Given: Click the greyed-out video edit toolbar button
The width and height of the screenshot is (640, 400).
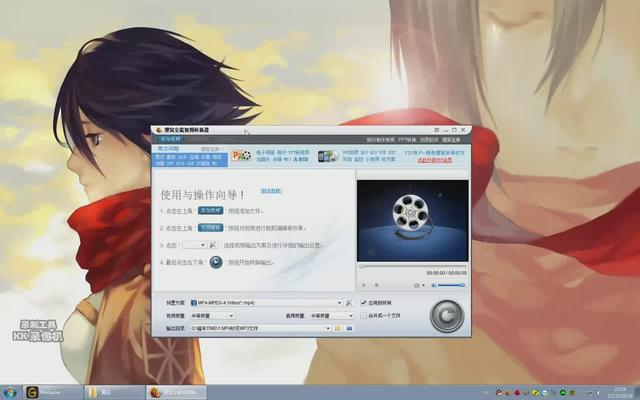Looking at the screenshot, I should pos(197,140).
